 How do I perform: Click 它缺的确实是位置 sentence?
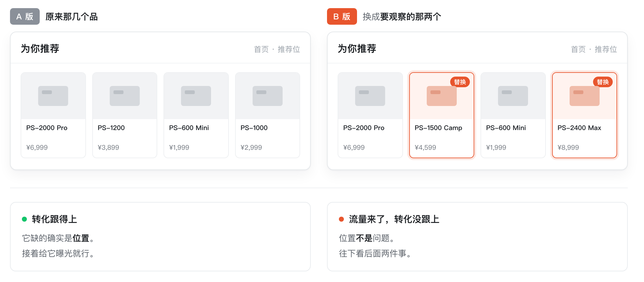pos(58,238)
